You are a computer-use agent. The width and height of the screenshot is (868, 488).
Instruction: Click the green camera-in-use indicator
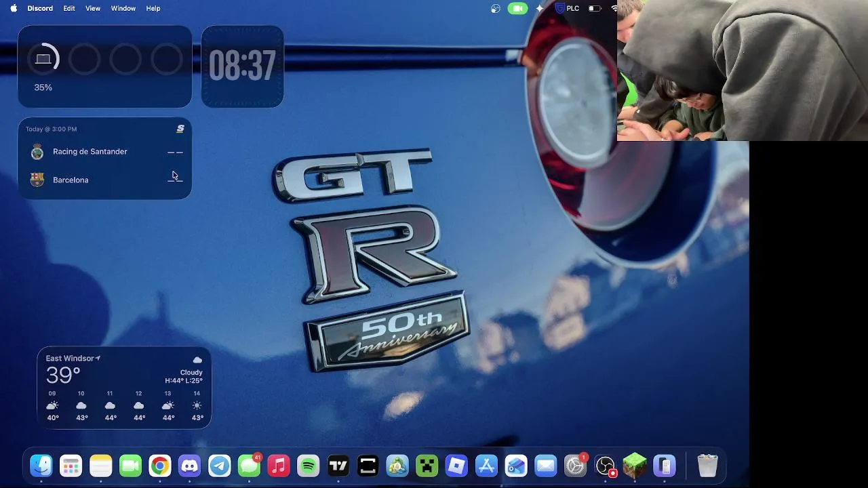(x=517, y=8)
